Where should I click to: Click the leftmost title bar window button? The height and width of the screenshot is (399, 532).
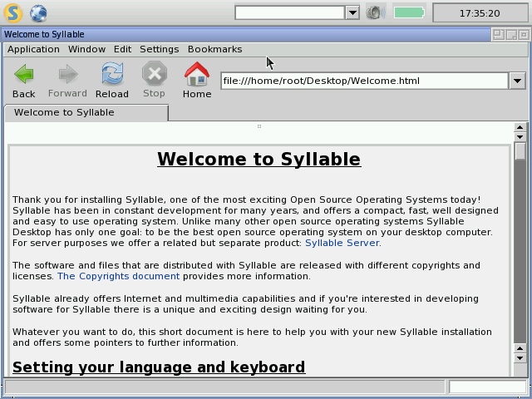(x=499, y=34)
